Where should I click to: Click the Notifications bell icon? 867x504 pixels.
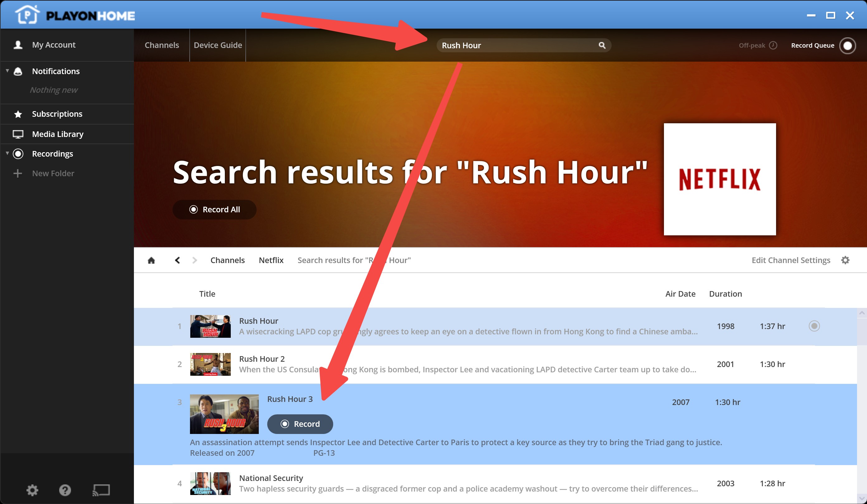pos(18,71)
